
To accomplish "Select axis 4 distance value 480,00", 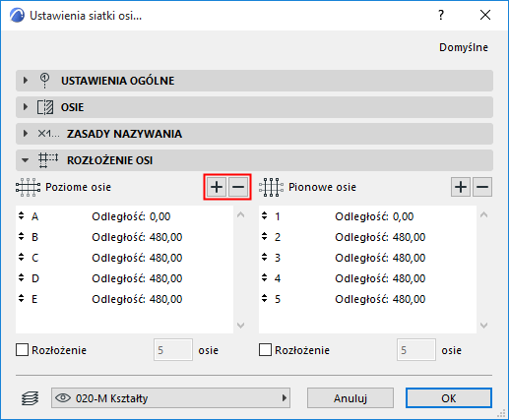I will pos(410,278).
